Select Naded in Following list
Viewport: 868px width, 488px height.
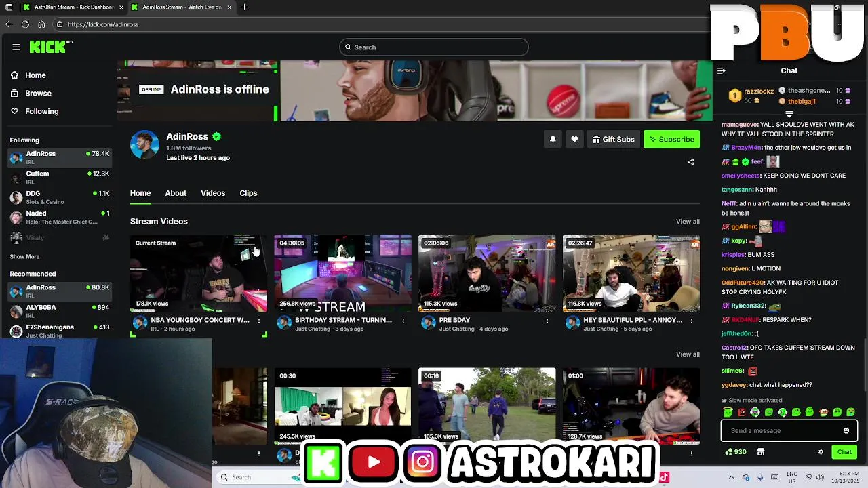click(x=60, y=217)
